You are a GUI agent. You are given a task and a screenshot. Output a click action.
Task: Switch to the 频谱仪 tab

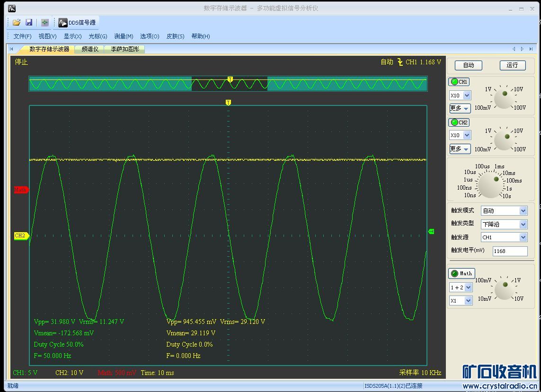click(x=90, y=49)
